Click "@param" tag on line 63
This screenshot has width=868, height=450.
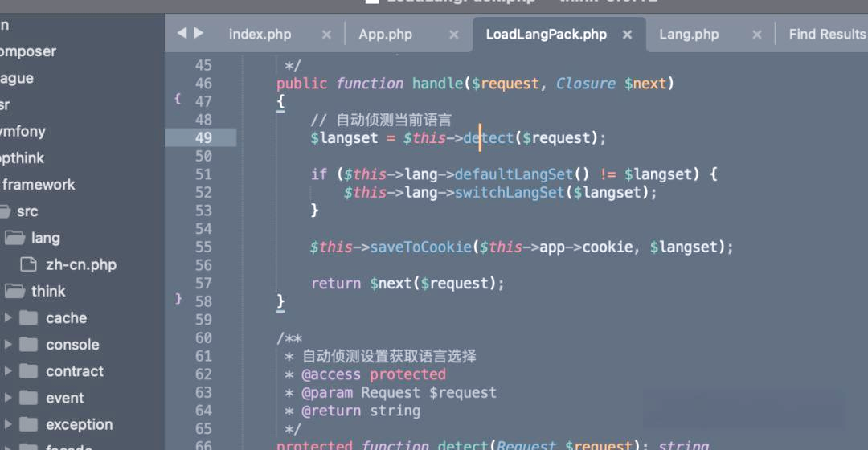tap(326, 393)
